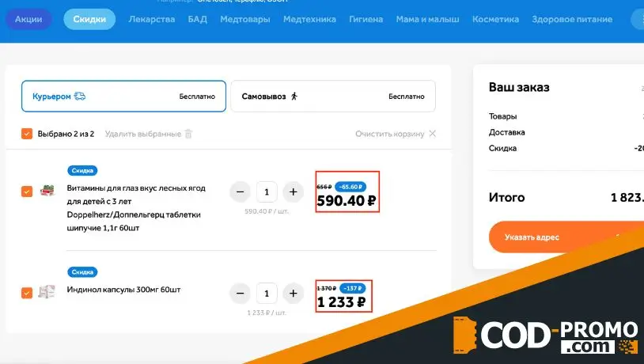The width and height of the screenshot is (644, 364).
Task: Click the courier truck icon
Action: (x=80, y=96)
